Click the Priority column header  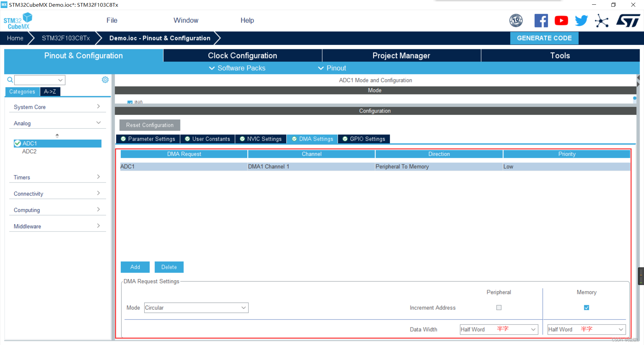[567, 154]
